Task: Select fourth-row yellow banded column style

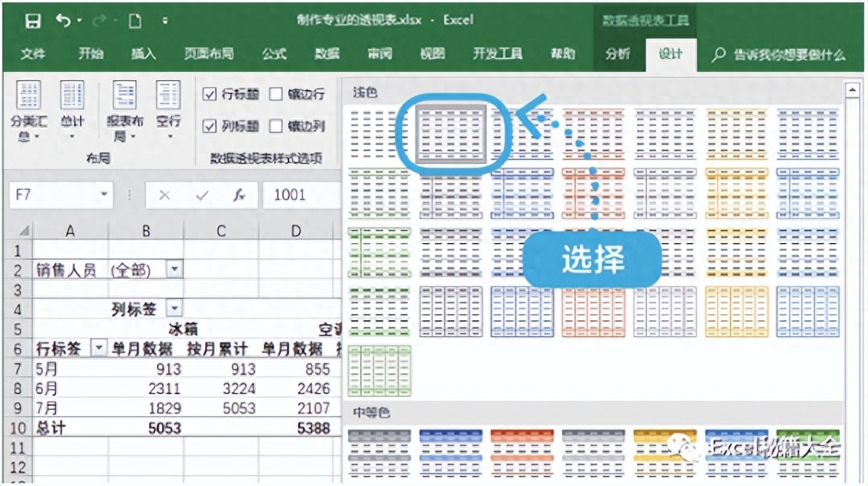Action: (x=736, y=311)
